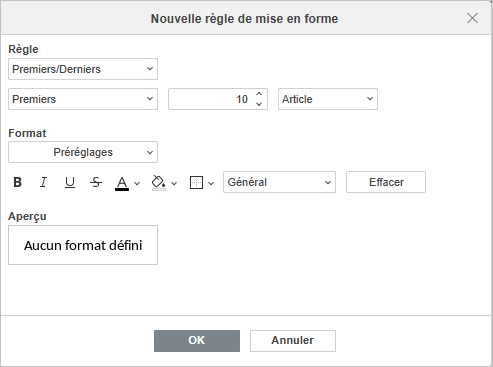Open the Premiers condition dropdown
The height and width of the screenshot is (367, 493).
(83, 99)
